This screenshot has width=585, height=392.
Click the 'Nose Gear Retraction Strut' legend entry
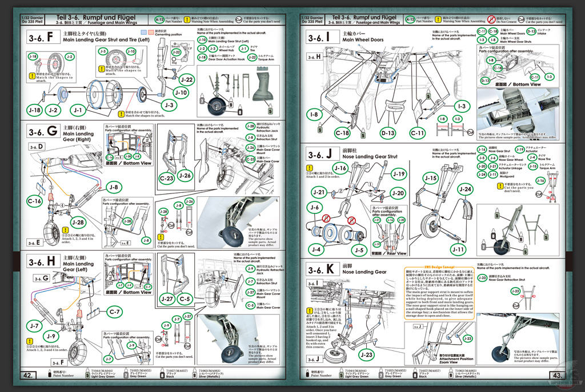507,280
